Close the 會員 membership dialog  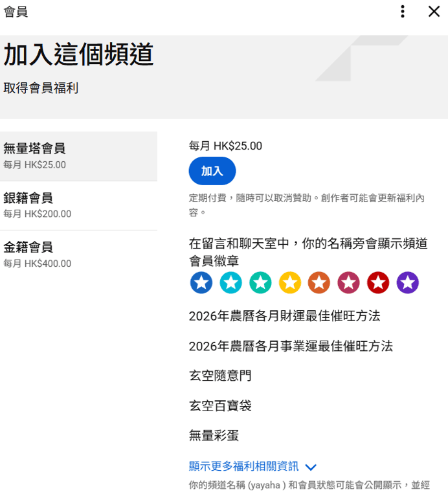[434, 12]
